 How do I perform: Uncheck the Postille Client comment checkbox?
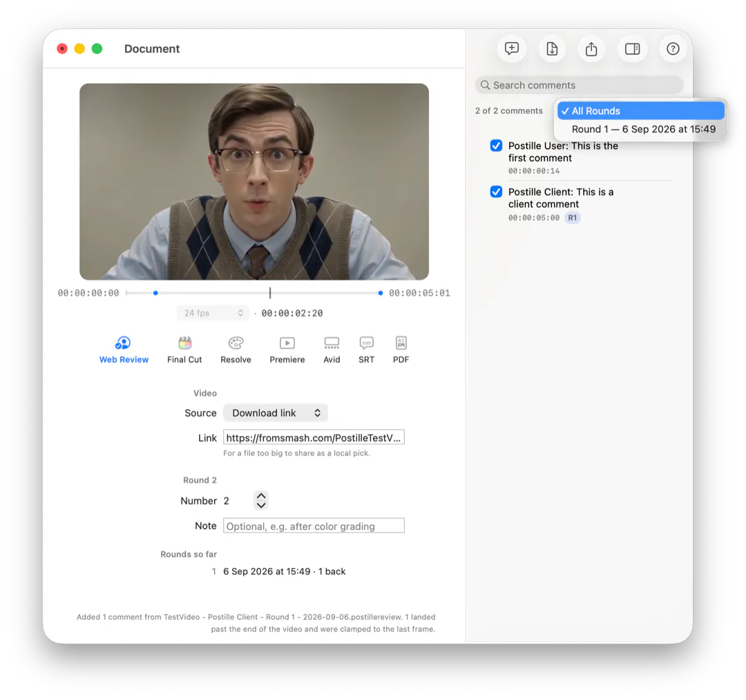pyautogui.click(x=496, y=192)
